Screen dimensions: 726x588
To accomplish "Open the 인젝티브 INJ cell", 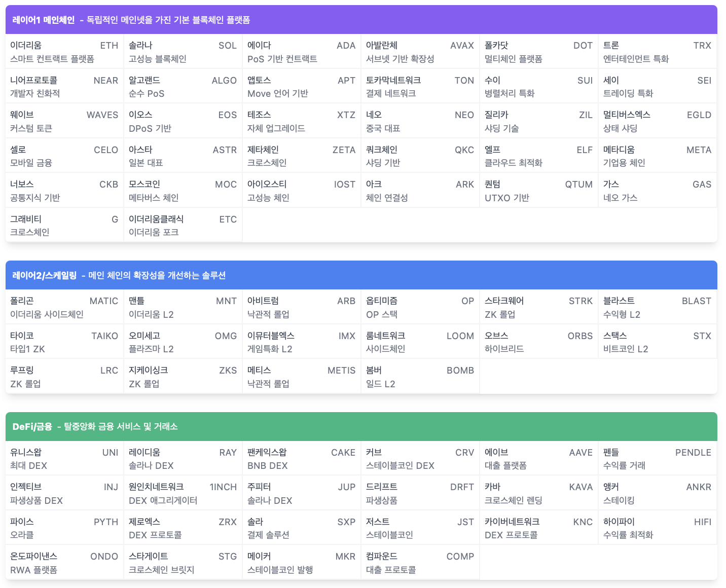I will coord(64,493).
